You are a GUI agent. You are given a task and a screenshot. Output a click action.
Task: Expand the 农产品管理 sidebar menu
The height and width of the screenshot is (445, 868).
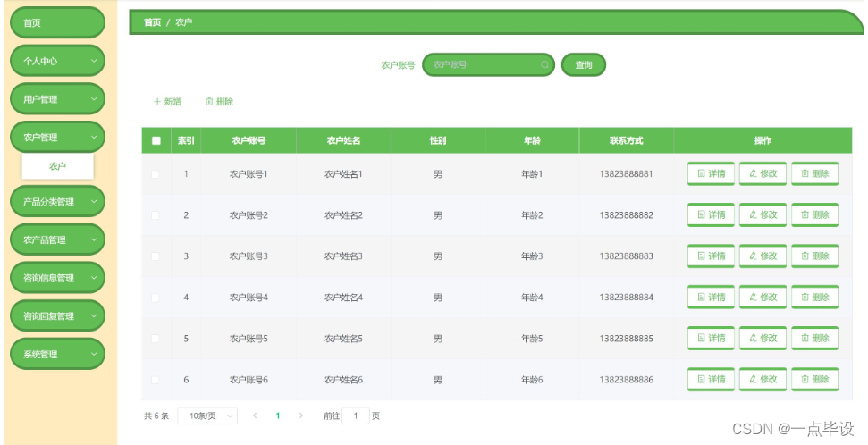coord(57,239)
